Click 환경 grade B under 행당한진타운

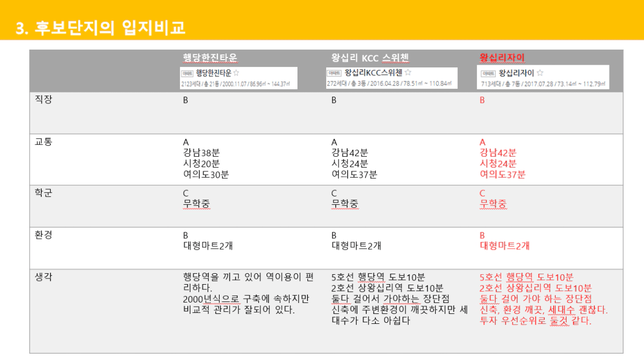pyautogui.click(x=185, y=235)
